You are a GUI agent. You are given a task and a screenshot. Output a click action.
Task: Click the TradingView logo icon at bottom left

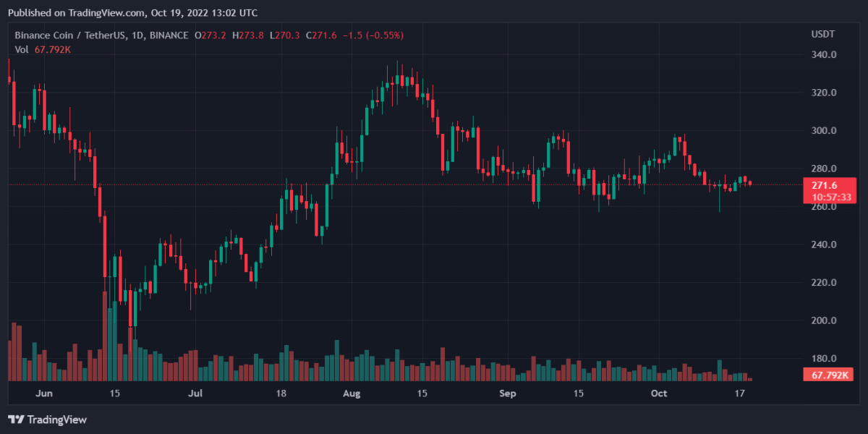pos(16,420)
